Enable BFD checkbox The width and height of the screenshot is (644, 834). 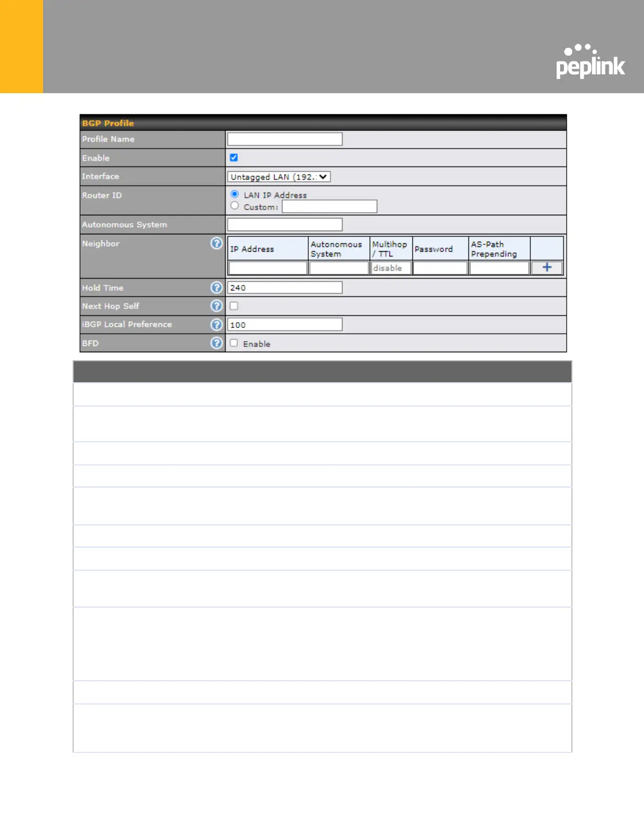pos(234,343)
